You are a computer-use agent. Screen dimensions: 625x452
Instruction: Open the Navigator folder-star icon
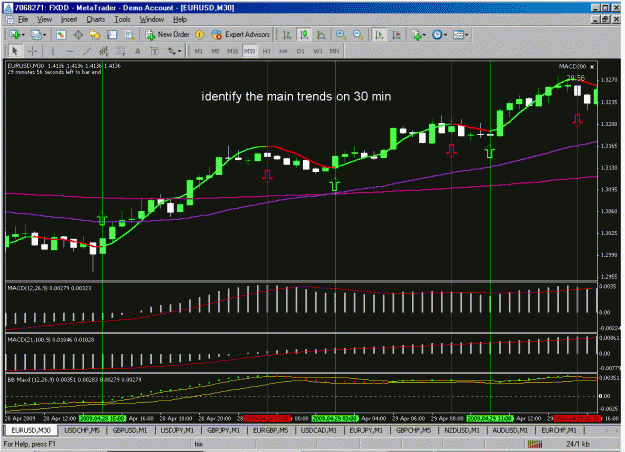tap(95, 35)
